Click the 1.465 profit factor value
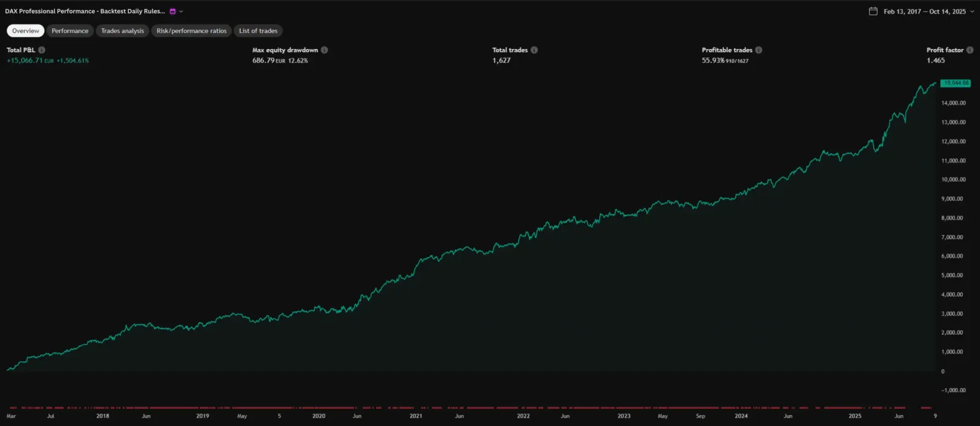980x426 pixels. [x=936, y=61]
